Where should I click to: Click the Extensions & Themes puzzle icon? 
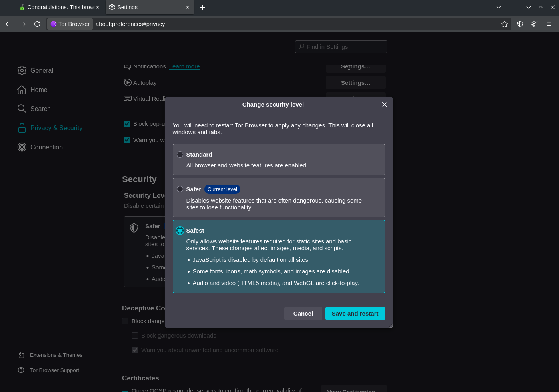(21, 355)
